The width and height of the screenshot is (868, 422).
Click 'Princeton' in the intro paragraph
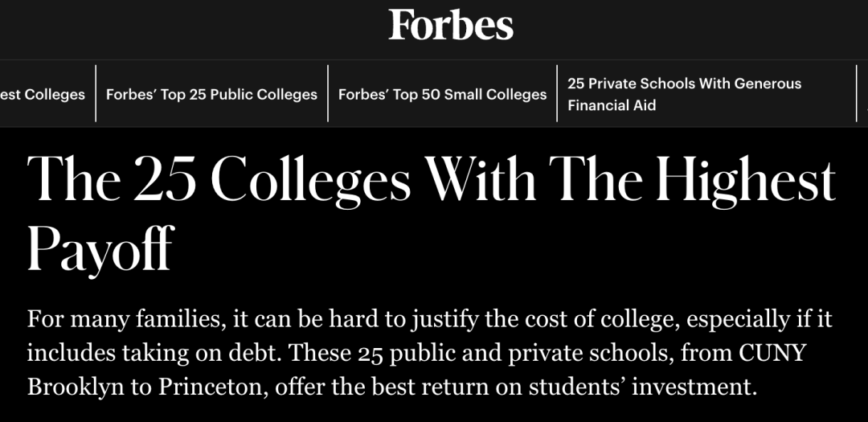pos(213,387)
